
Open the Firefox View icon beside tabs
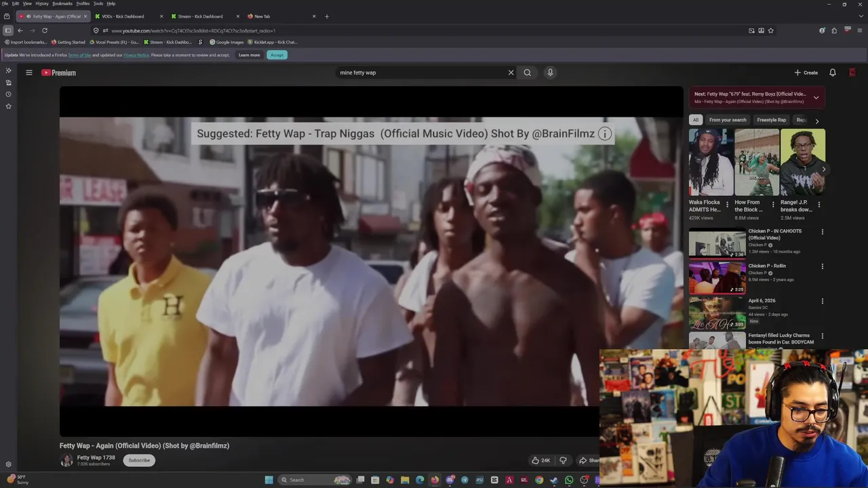click(x=7, y=16)
